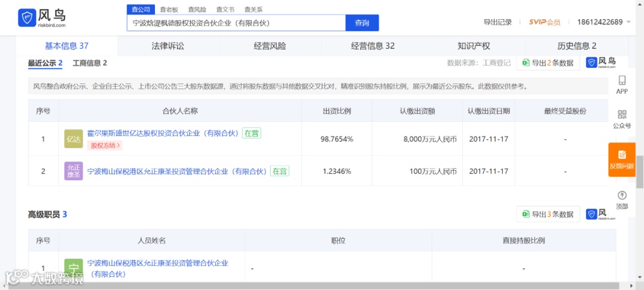Click the 人员姓名 column header
This screenshot has height=290, width=644.
[152, 240]
